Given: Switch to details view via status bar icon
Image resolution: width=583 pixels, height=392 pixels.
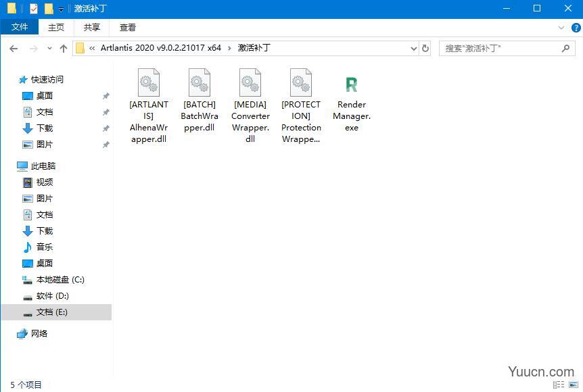Looking at the screenshot, I should pyautogui.click(x=559, y=385).
